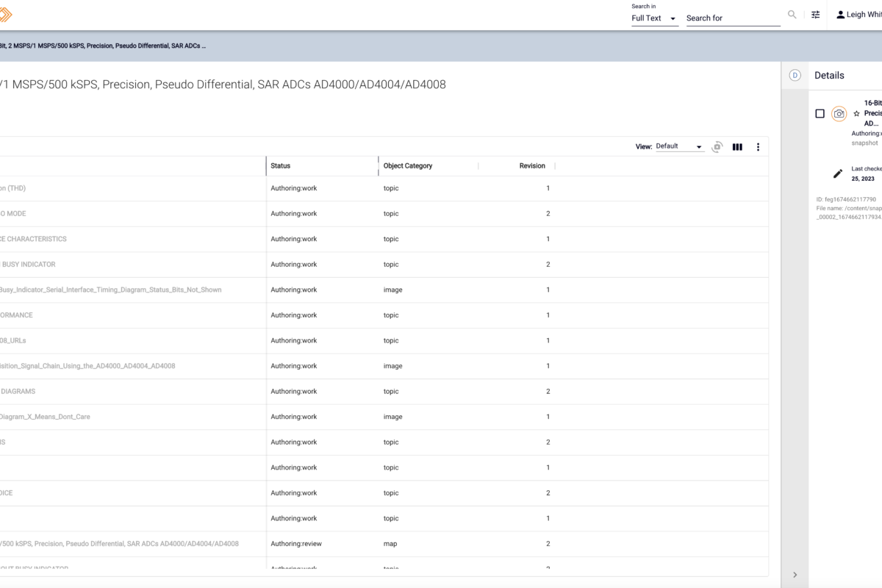
Task: Click the snapshot label in Details
Action: [x=864, y=143]
